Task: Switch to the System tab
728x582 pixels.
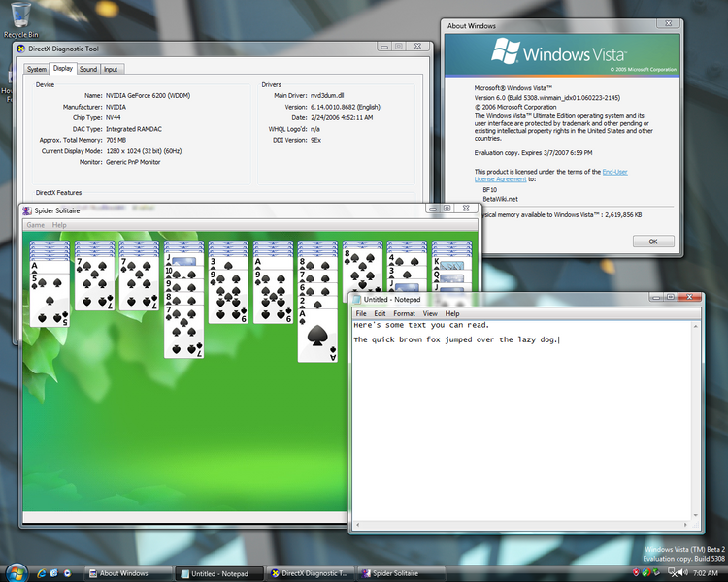Action: click(x=37, y=69)
